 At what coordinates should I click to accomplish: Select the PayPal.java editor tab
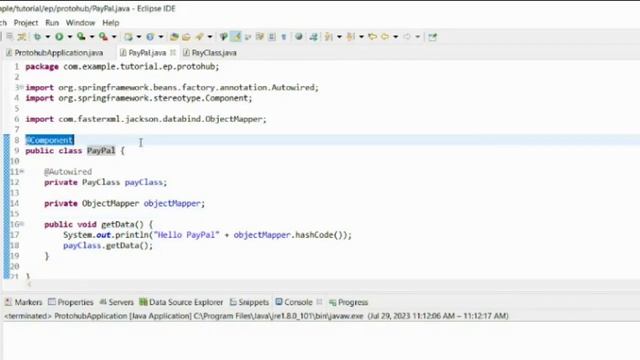147,53
